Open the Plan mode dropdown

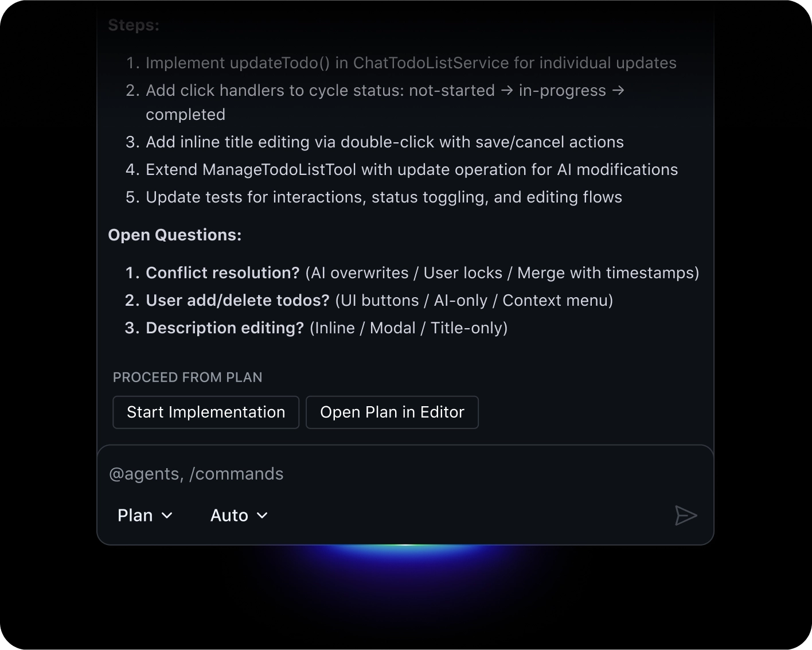coord(145,515)
